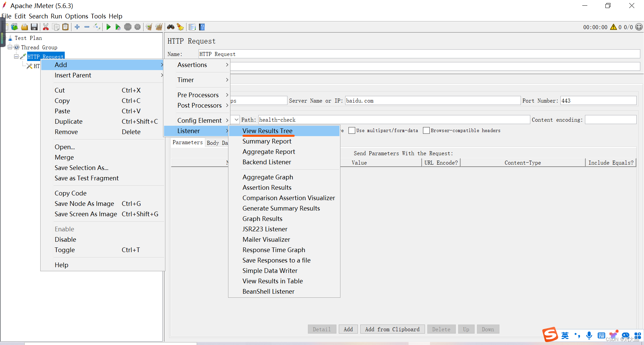Screen dimensions: 644x345
Task: Click the game controller icon in IME bar
Action: point(626,335)
